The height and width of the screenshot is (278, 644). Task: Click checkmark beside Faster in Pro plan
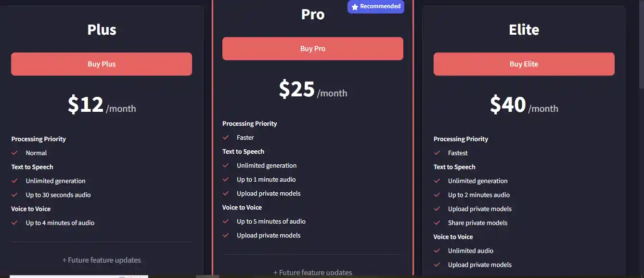point(225,137)
